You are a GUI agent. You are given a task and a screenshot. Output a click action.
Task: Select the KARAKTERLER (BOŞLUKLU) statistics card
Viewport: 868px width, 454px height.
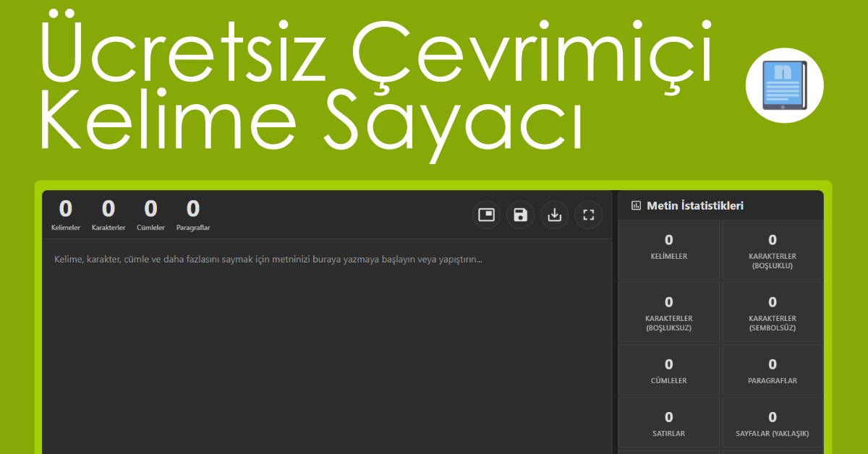tap(773, 249)
